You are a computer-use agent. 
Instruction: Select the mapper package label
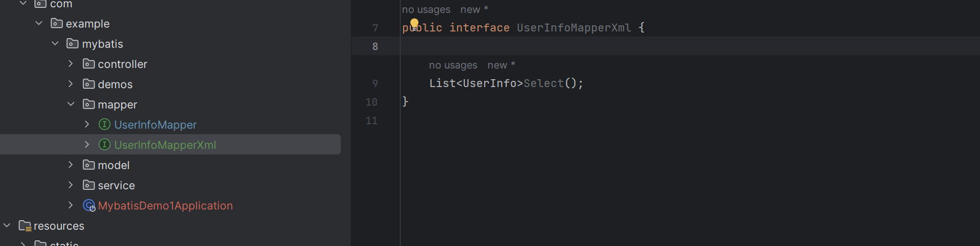(118, 104)
